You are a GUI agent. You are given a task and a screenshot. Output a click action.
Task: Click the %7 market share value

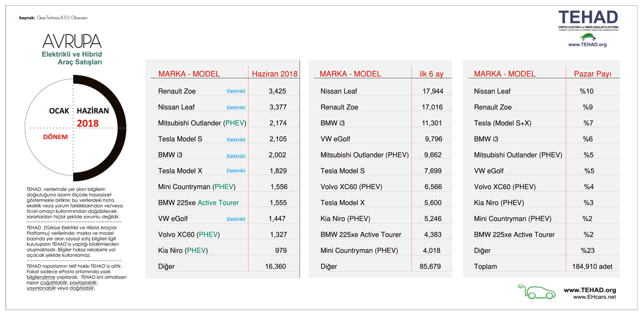pos(589,123)
